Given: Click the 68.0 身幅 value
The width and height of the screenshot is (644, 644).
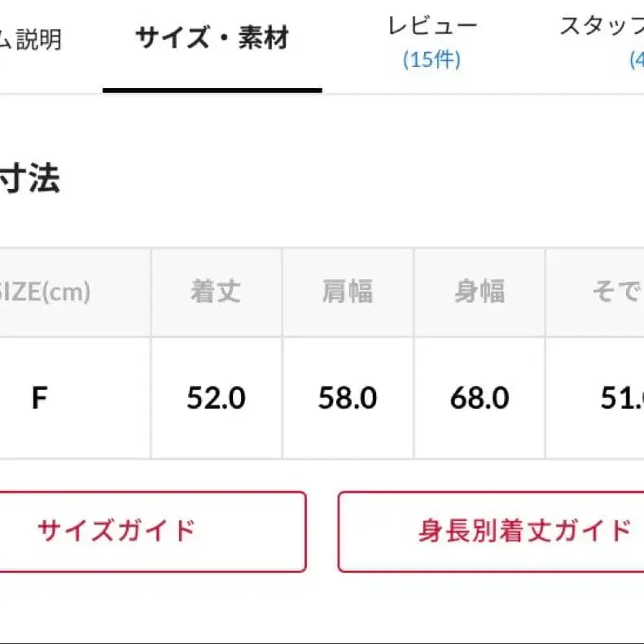Looking at the screenshot, I should click(x=480, y=398).
